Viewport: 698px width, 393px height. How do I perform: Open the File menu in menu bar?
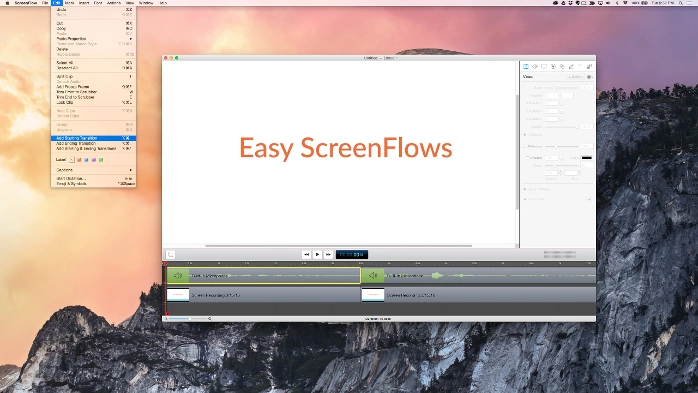click(45, 3)
